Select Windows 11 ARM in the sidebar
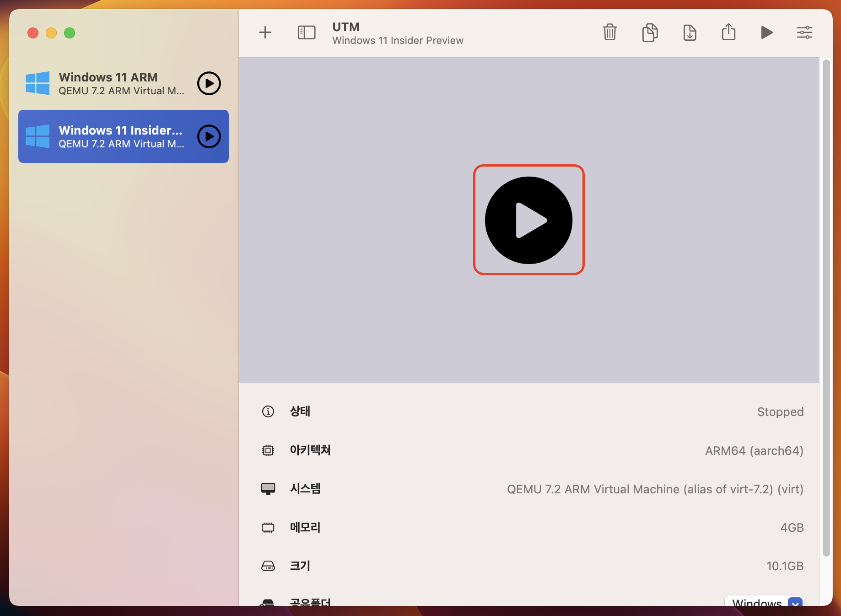 click(x=124, y=83)
